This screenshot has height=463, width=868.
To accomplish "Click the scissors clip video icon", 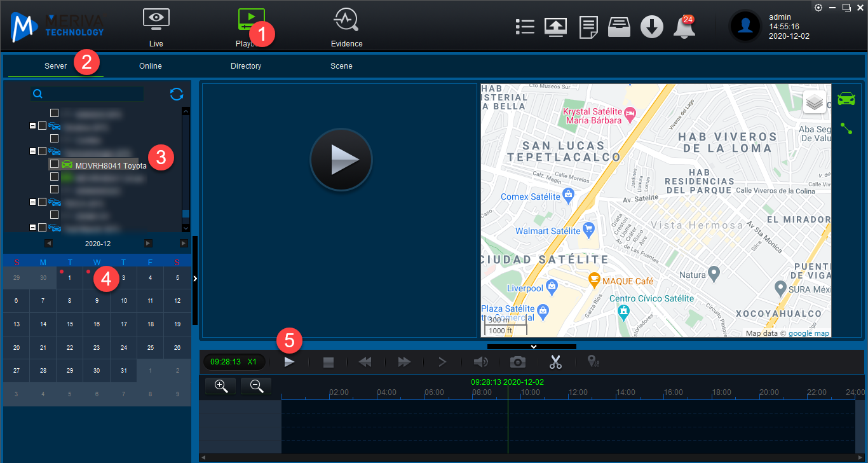I will click(555, 362).
